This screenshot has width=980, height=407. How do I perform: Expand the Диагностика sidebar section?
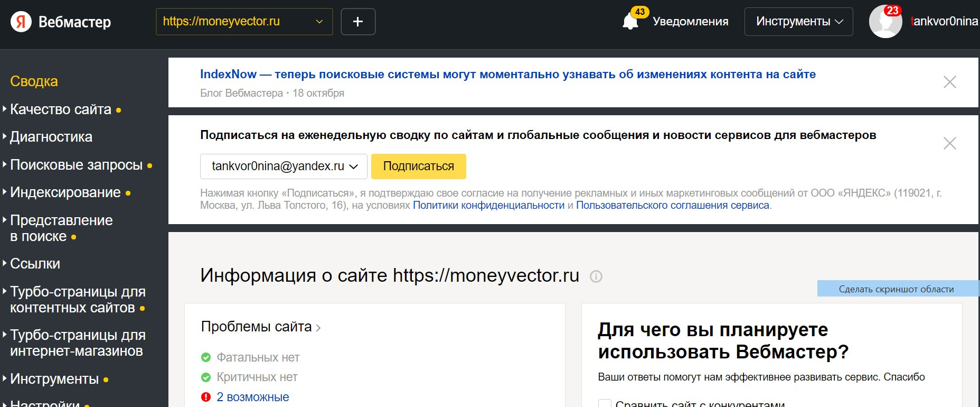[51, 137]
